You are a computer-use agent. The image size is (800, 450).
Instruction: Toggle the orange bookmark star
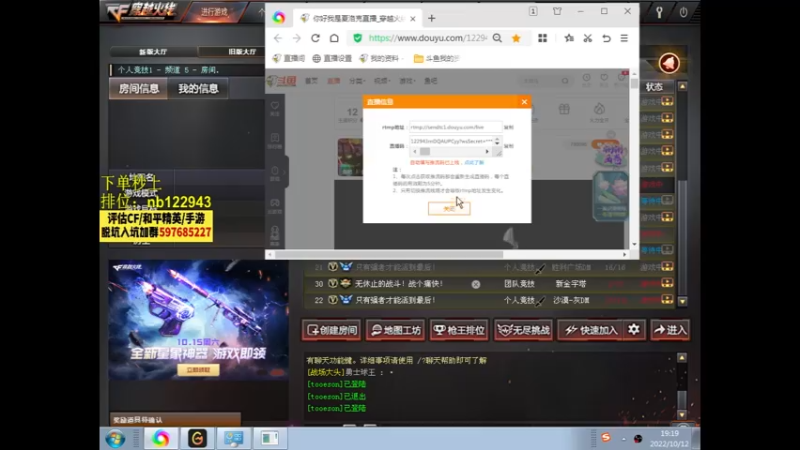[516, 38]
